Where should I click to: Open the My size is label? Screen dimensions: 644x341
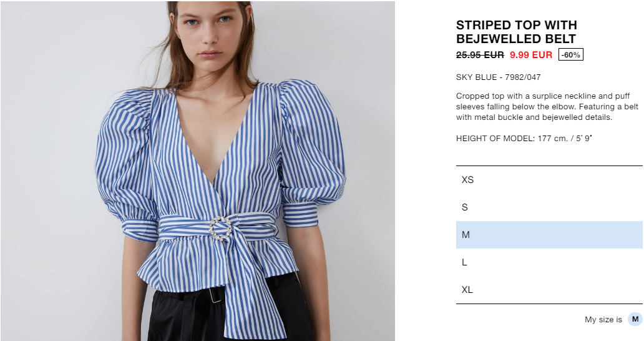pos(603,320)
